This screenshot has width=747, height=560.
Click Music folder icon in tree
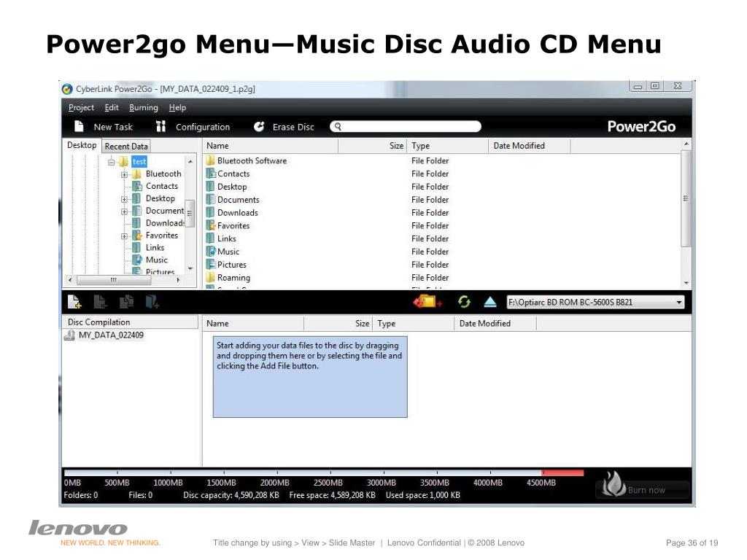click(x=137, y=260)
